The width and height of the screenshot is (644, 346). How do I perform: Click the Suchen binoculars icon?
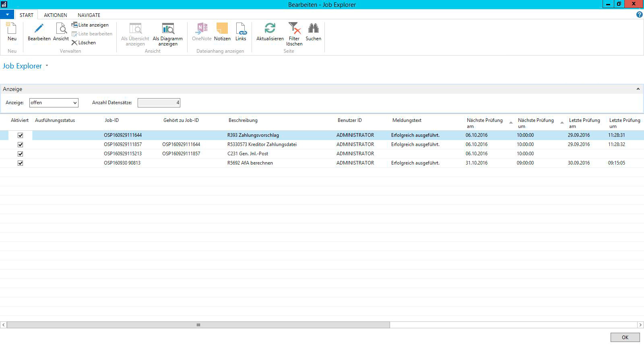313,29
